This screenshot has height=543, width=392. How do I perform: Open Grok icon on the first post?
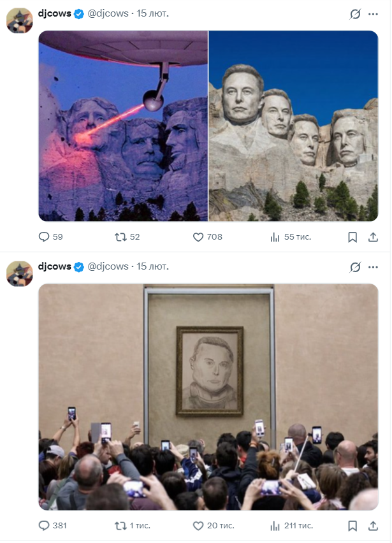point(355,14)
